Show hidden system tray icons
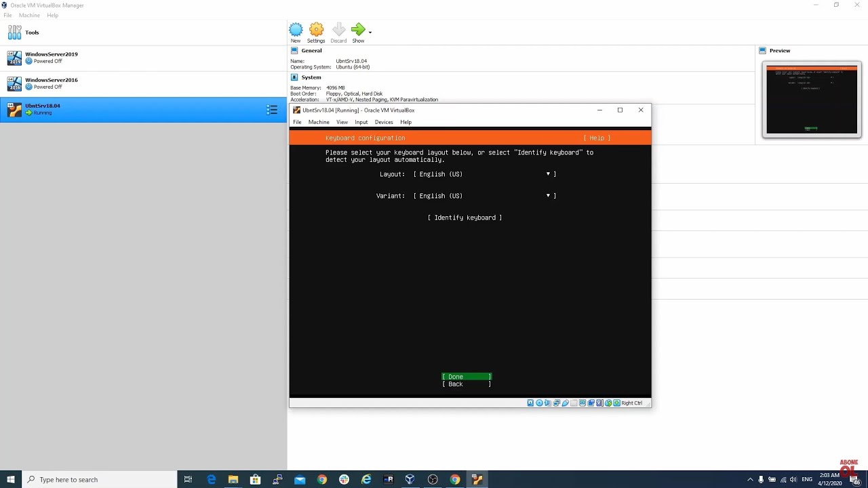 pyautogui.click(x=750, y=479)
